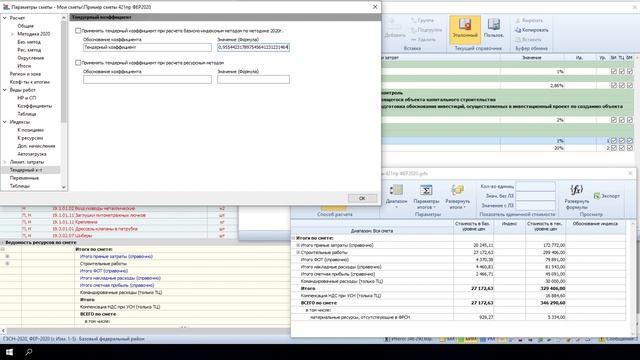Click the blue Итого ФОТ (справочно) link
Image resolution: width=640 pixels, height=360 pixels.
tap(104, 271)
